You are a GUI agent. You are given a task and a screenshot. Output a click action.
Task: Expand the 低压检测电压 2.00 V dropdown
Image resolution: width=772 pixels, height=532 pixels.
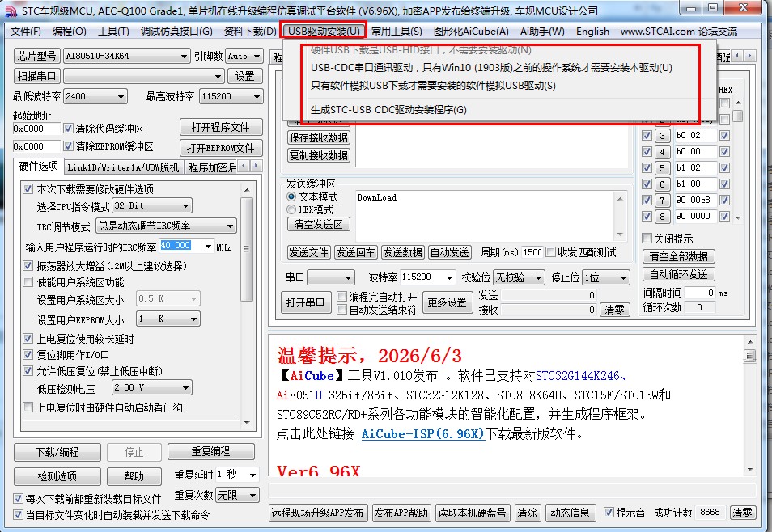point(185,388)
